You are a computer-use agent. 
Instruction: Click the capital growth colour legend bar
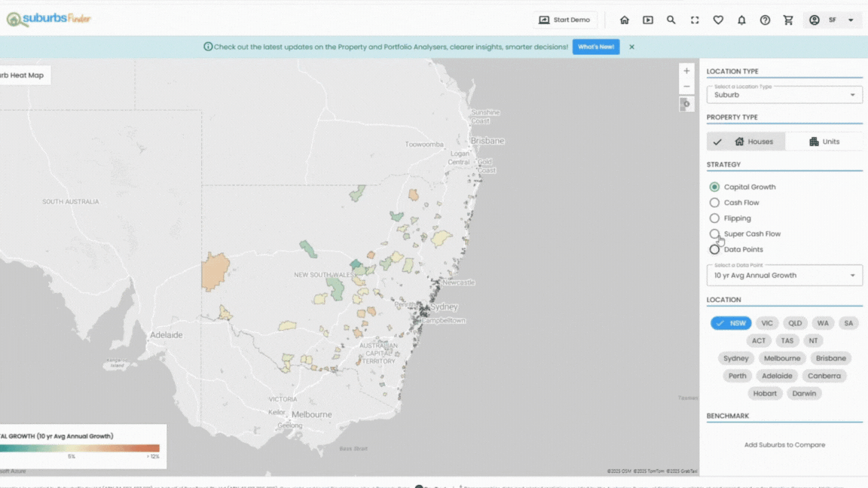80,448
